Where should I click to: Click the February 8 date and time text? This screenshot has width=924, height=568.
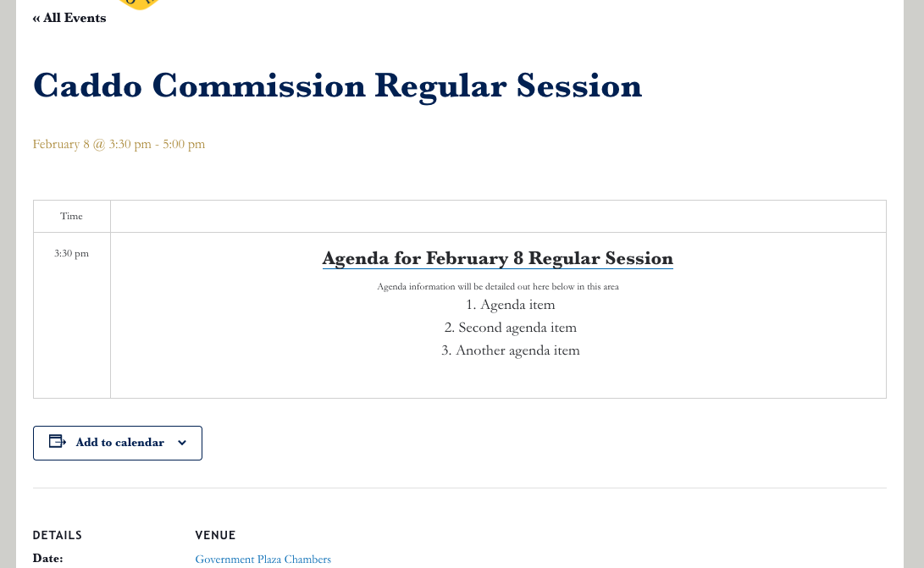119,144
